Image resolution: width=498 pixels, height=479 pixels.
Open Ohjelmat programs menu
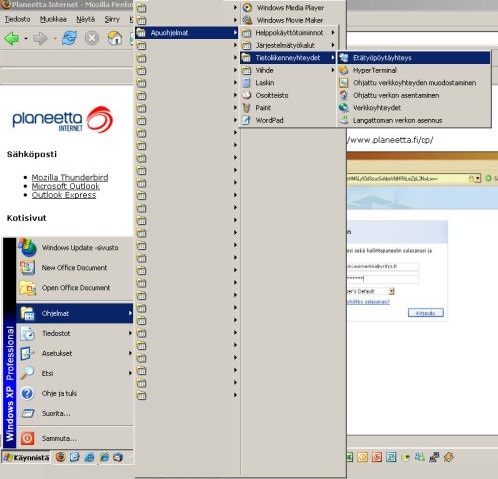tap(75, 313)
